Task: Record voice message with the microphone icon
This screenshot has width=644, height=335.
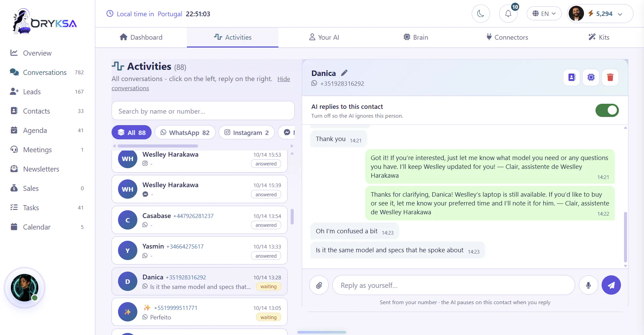Action: tap(588, 285)
